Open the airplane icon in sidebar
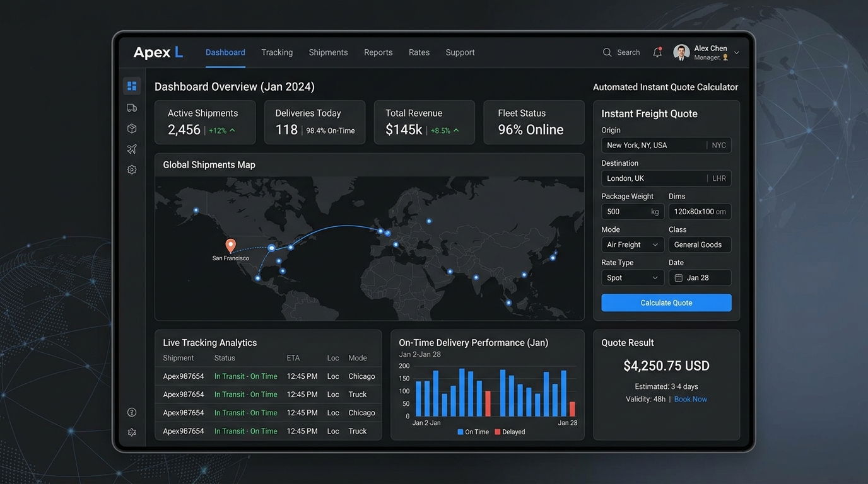The height and width of the screenshot is (484, 868). pos(132,149)
